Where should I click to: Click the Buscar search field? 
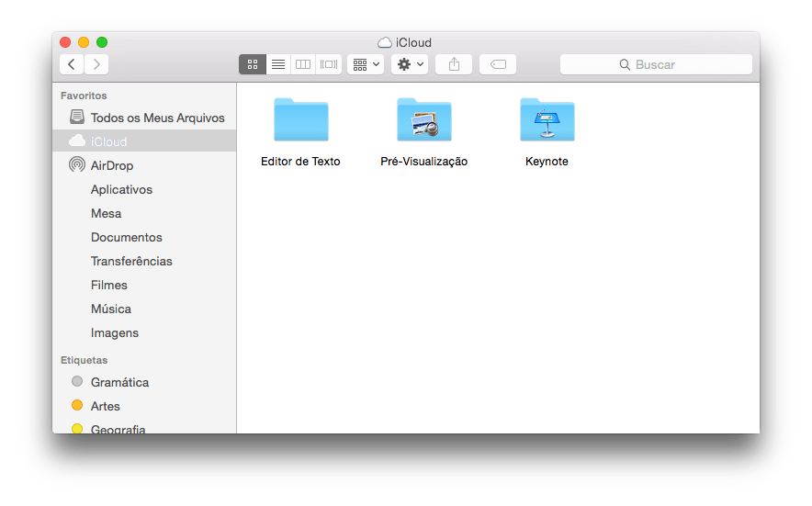pyautogui.click(x=656, y=64)
